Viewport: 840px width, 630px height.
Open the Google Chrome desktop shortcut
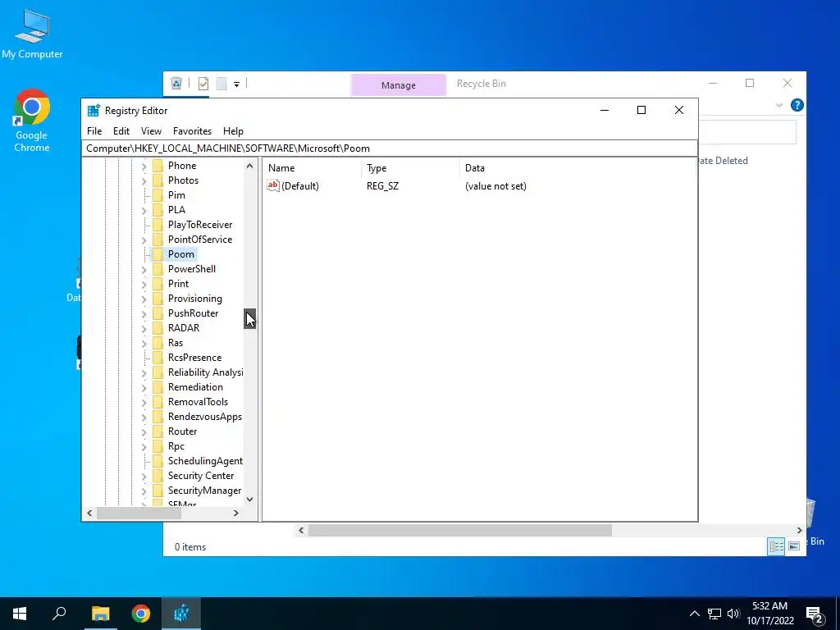point(32,121)
